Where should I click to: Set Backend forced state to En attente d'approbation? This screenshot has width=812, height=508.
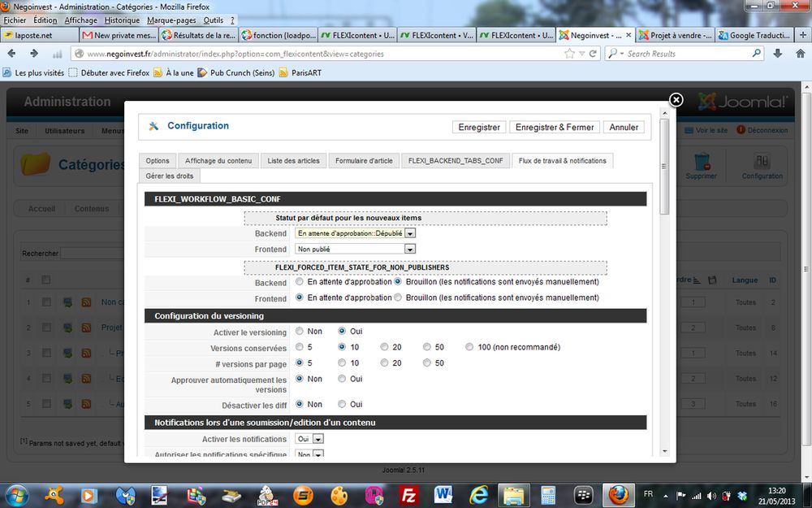pos(300,282)
